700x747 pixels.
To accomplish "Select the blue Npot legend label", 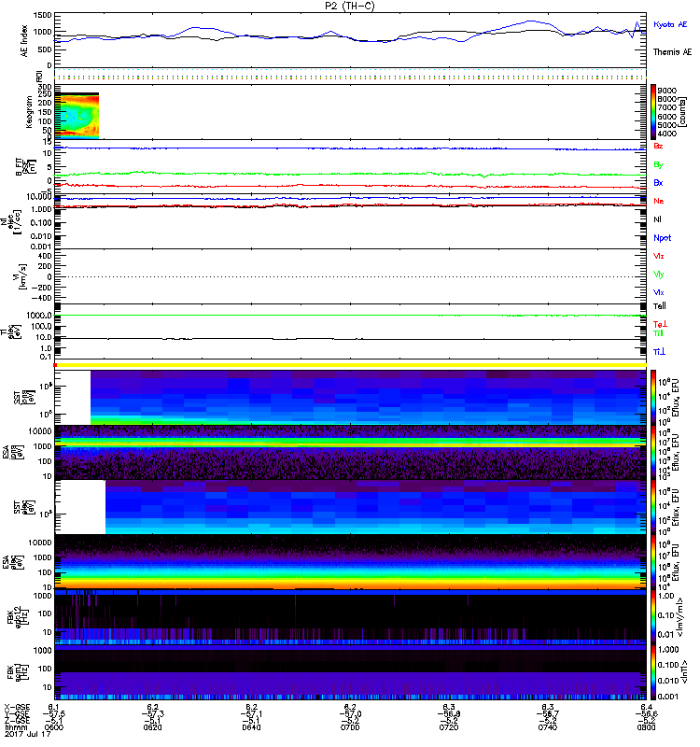I will click(x=663, y=238).
